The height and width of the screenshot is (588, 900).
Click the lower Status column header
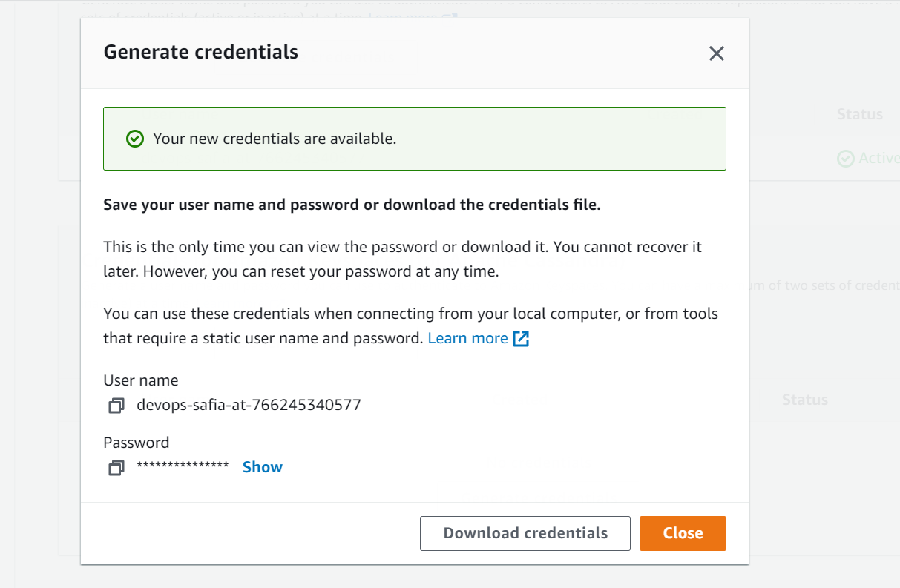click(804, 400)
